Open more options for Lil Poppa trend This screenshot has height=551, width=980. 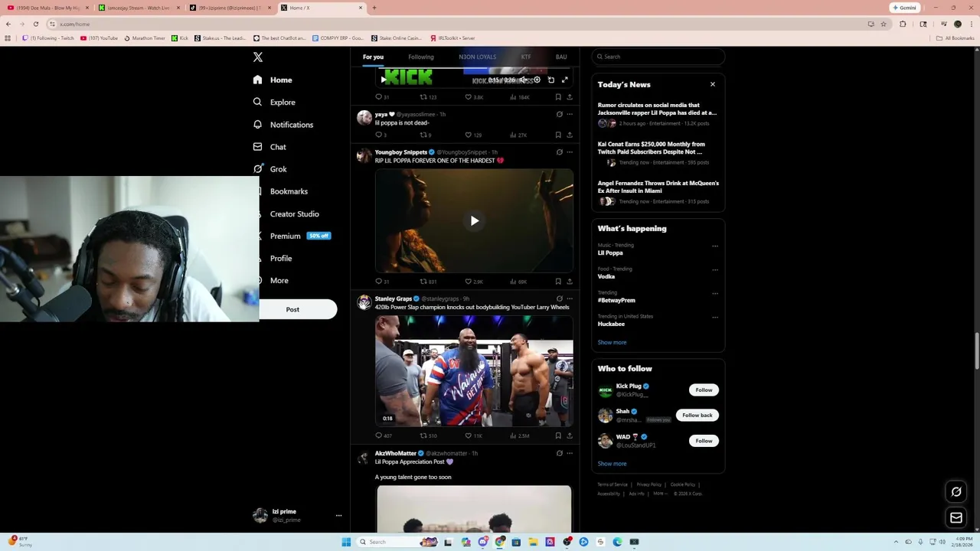(x=715, y=246)
